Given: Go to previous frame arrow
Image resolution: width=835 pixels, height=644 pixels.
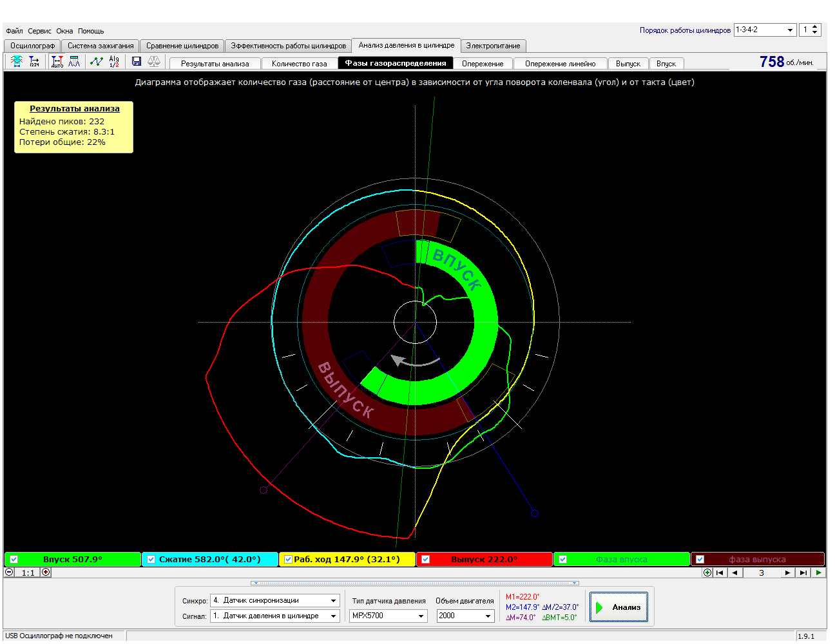Looking at the screenshot, I should (735, 573).
